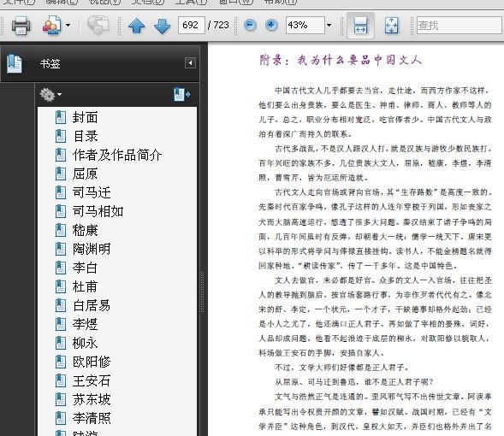Click the expand current bookmark icon
The height and width of the screenshot is (436, 504).
click(182, 94)
